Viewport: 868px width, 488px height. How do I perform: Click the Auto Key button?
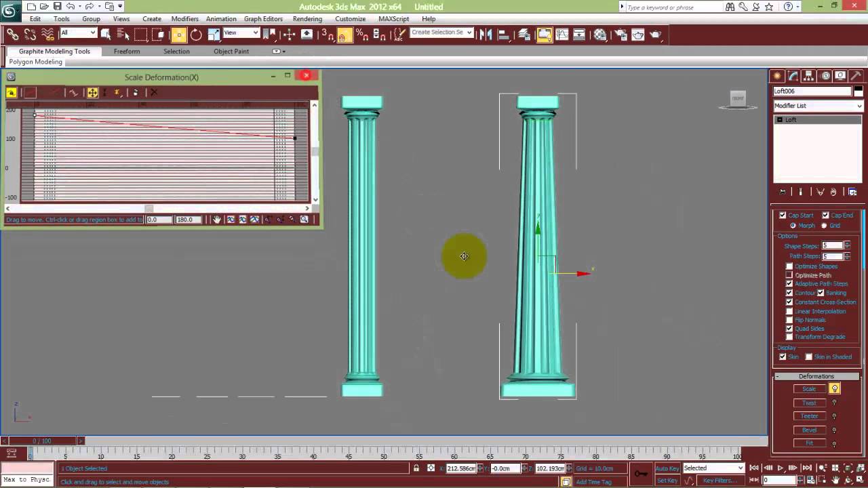(x=667, y=468)
